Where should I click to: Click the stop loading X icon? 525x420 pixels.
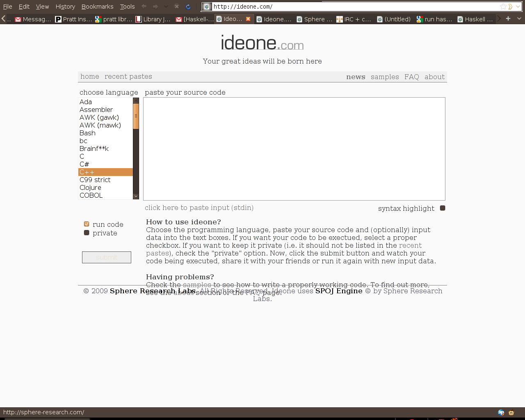tap(177, 7)
